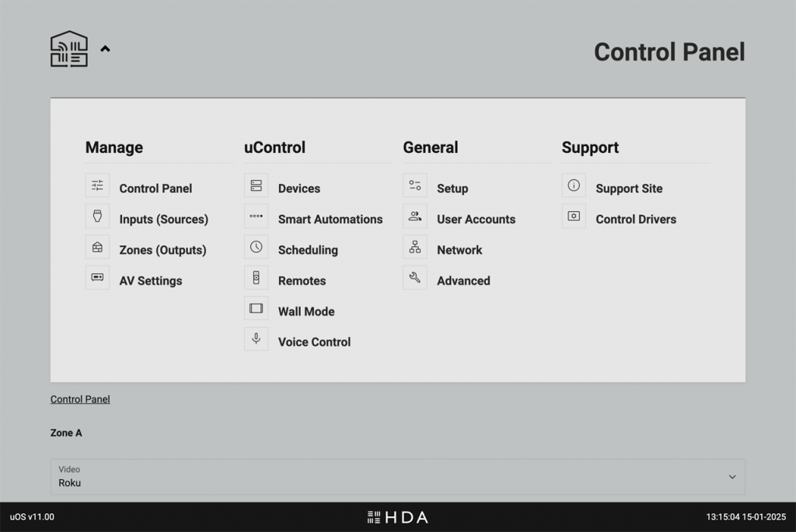Click the Remotes icon

(x=256, y=278)
